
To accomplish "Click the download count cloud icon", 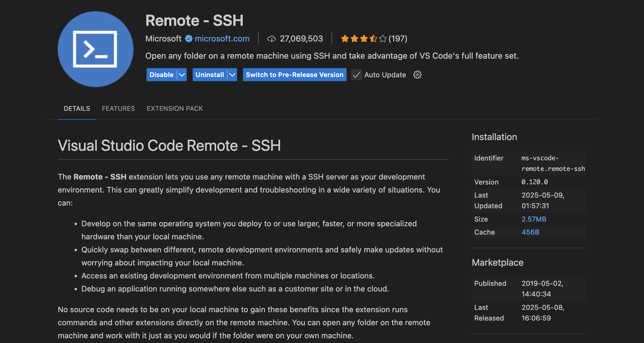I will [271, 39].
